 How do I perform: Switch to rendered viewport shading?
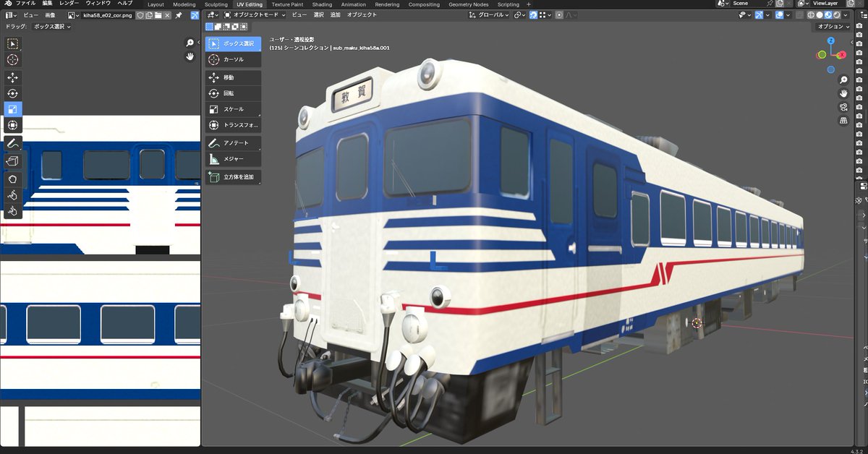click(836, 14)
